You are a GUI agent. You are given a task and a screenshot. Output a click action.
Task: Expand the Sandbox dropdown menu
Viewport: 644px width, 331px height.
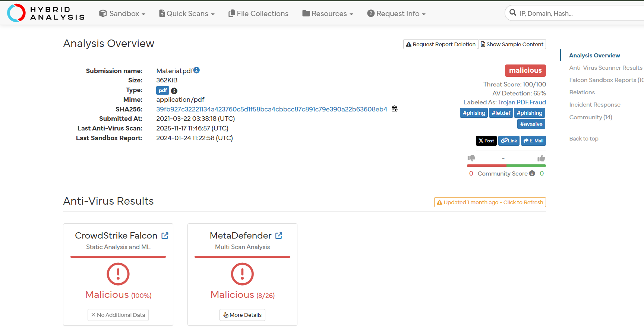tap(122, 13)
